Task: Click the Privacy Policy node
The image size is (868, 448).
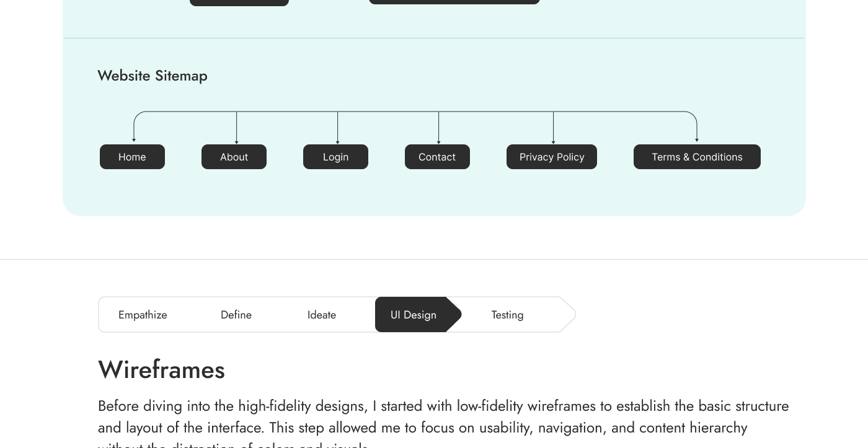Action: pos(552,157)
